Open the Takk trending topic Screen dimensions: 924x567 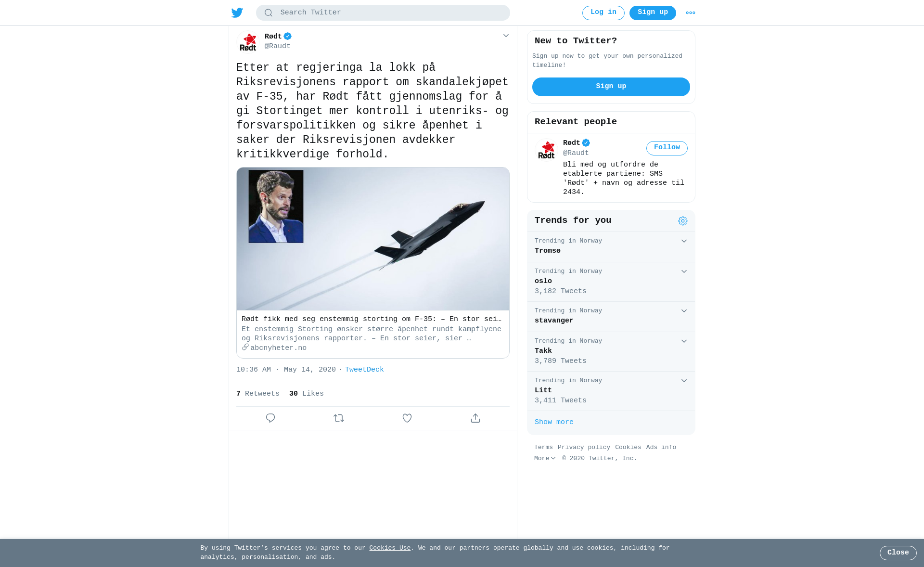tap(611, 352)
